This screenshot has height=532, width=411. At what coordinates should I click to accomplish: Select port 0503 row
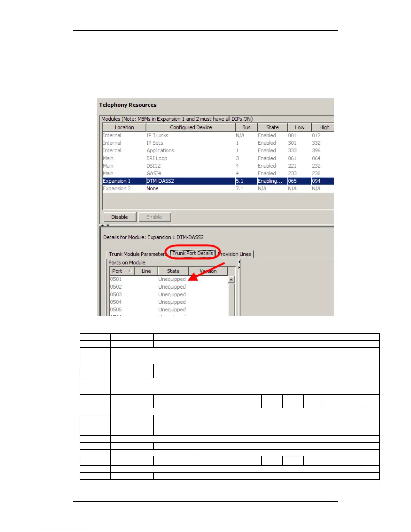pyautogui.click(x=169, y=295)
